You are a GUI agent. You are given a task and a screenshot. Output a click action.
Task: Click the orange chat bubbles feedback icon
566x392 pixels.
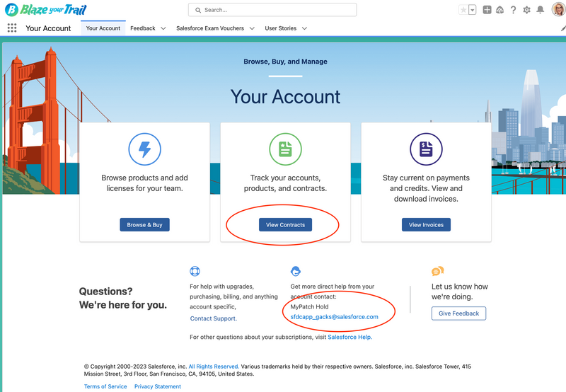(437, 271)
